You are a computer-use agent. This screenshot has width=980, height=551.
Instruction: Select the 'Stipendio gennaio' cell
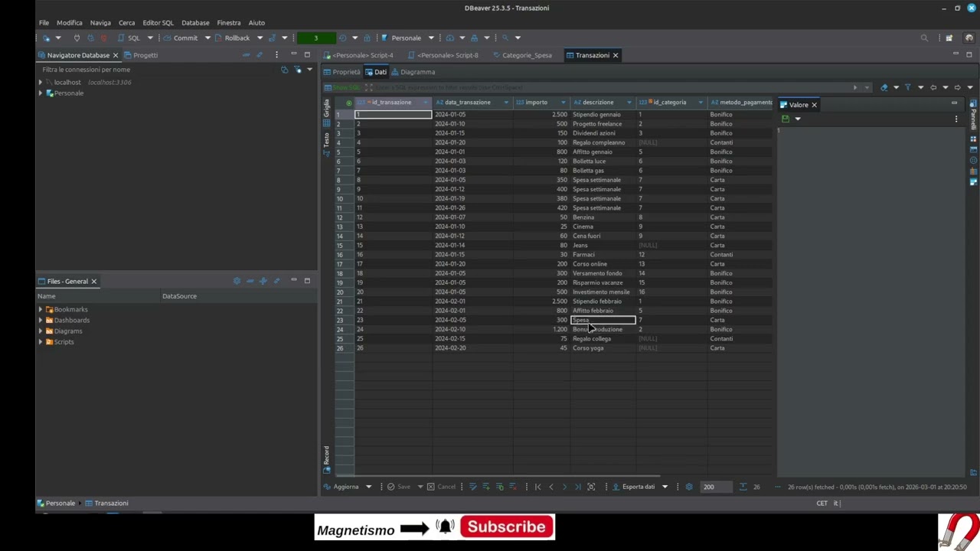click(x=603, y=115)
